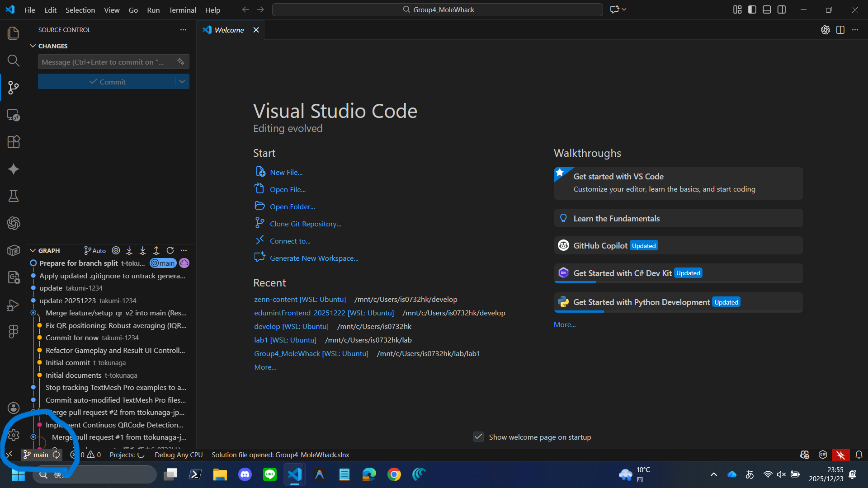Image resolution: width=868 pixels, height=488 pixels.
Task: Navigate back with the left arrow
Action: click(x=245, y=9)
